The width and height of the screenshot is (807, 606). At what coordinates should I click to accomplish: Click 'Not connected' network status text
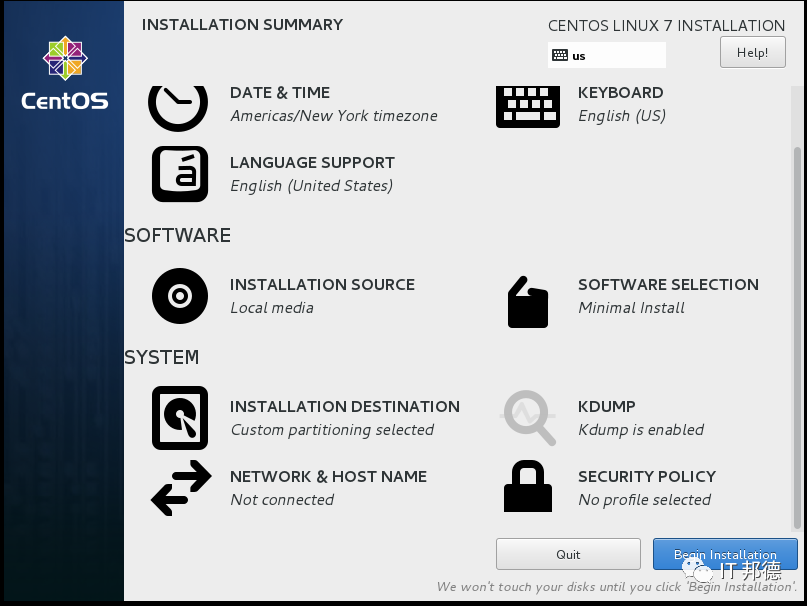(x=282, y=500)
